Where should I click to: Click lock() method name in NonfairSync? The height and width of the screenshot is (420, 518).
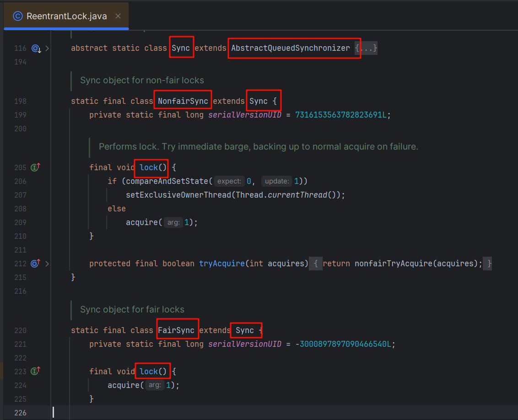coord(149,167)
